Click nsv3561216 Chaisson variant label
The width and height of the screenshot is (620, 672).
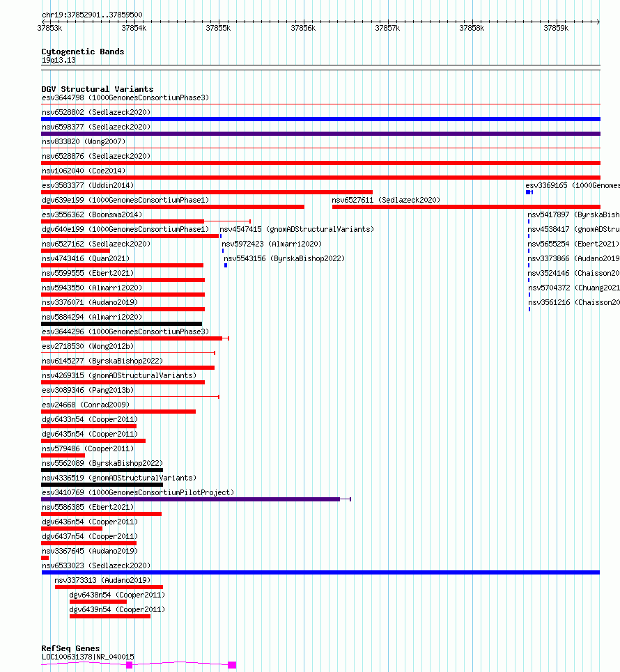(x=574, y=302)
